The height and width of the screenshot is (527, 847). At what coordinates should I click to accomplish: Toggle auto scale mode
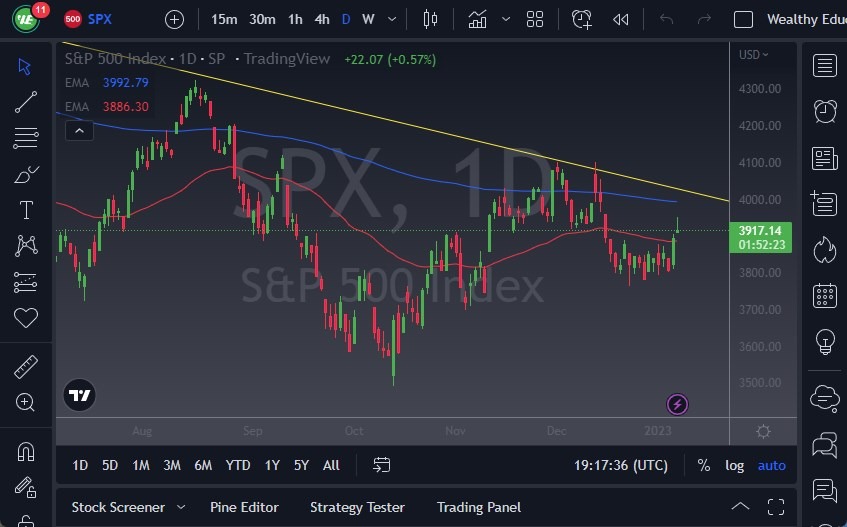(771, 465)
